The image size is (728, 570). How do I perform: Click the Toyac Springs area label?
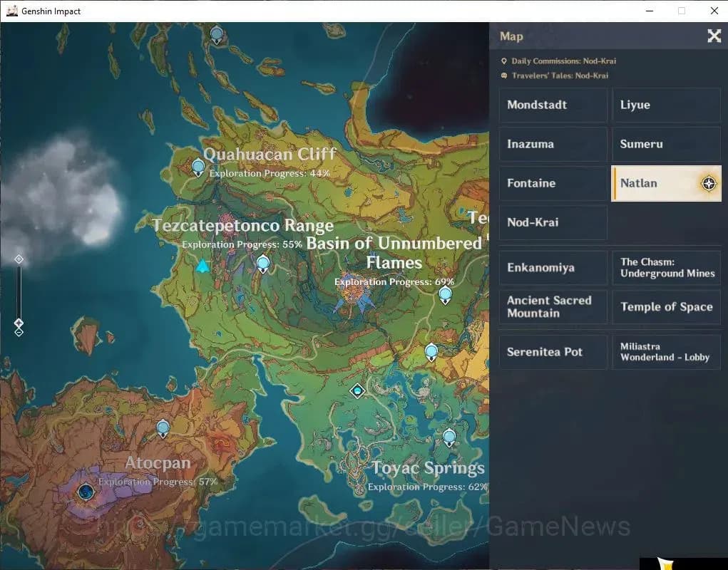pyautogui.click(x=428, y=468)
